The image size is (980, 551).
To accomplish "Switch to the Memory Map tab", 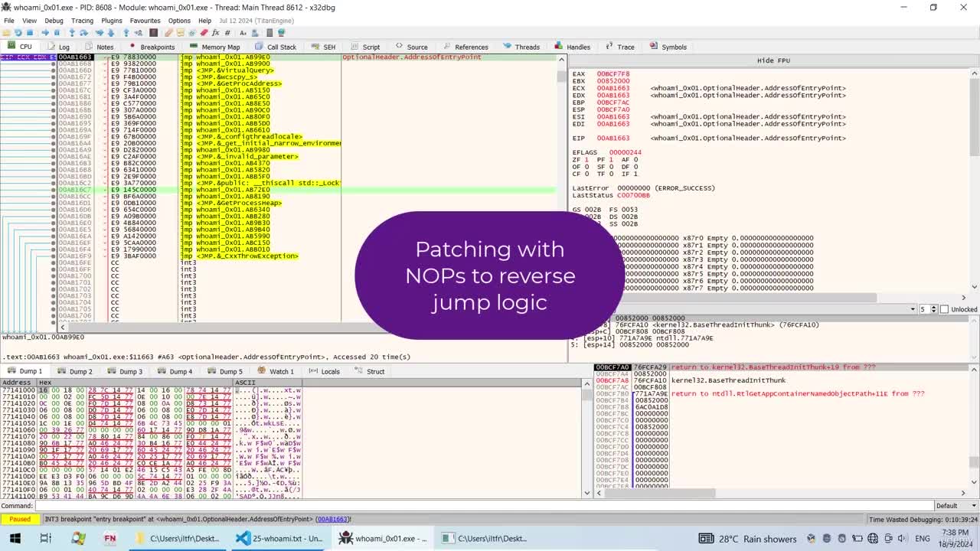I will (x=215, y=47).
